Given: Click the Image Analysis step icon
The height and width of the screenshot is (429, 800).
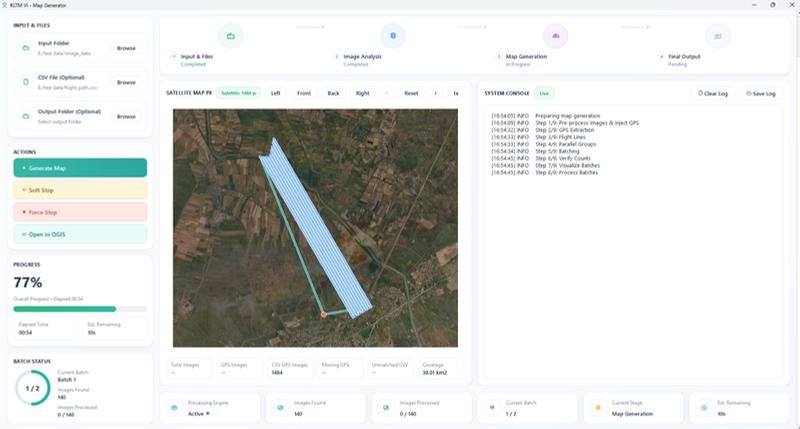Looking at the screenshot, I should (x=393, y=36).
